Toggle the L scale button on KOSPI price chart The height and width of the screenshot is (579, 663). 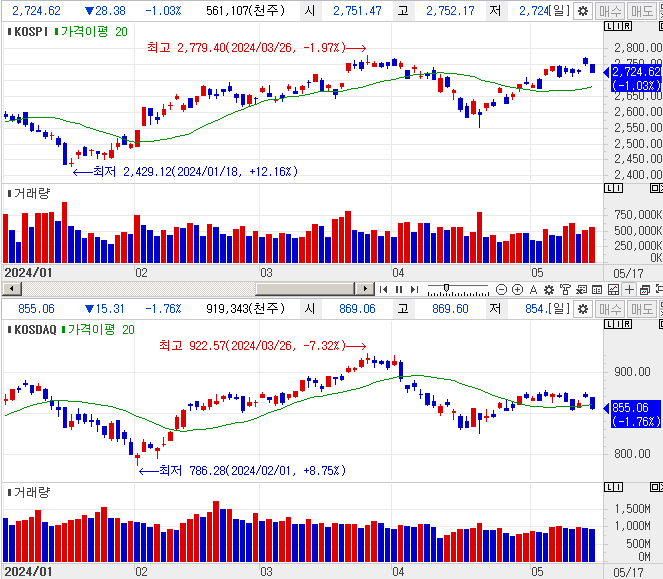click(x=609, y=26)
